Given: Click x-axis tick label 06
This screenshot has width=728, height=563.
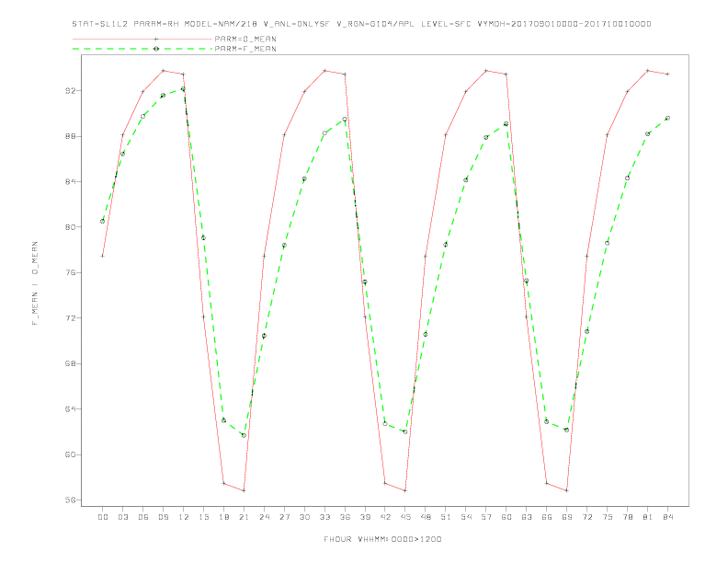Looking at the screenshot, I should click(x=143, y=517).
